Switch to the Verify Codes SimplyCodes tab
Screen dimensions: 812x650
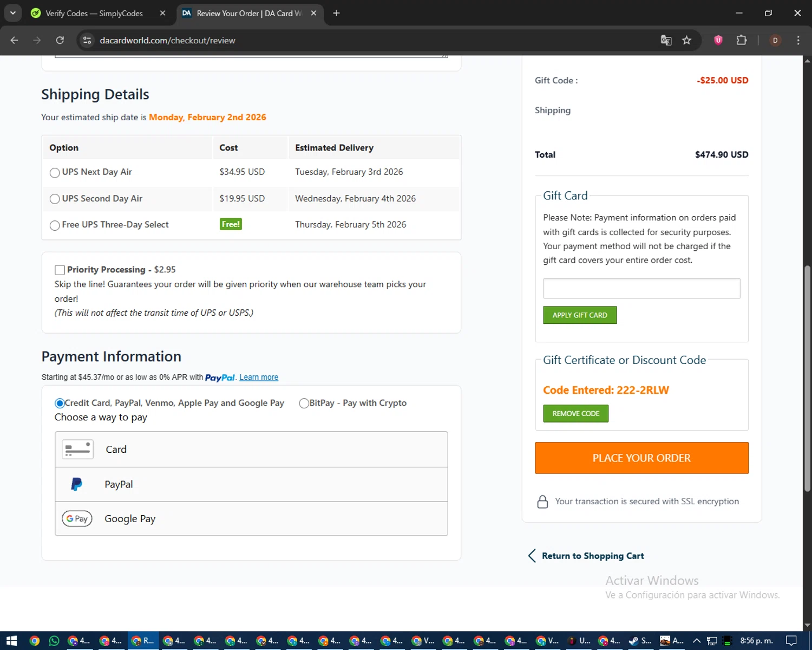pos(94,13)
